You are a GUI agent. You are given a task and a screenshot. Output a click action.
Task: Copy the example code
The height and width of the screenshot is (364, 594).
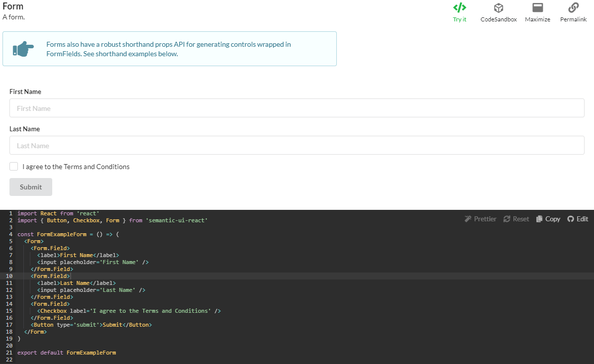[548, 219]
